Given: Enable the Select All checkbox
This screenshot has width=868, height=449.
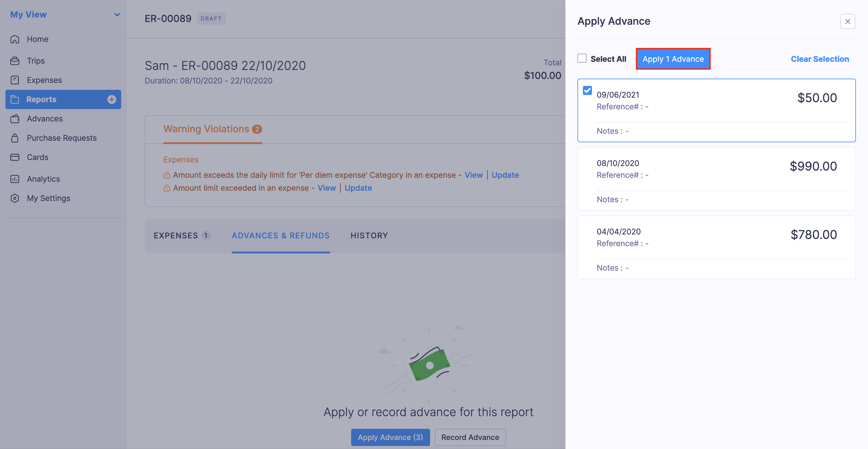Looking at the screenshot, I should point(582,58).
